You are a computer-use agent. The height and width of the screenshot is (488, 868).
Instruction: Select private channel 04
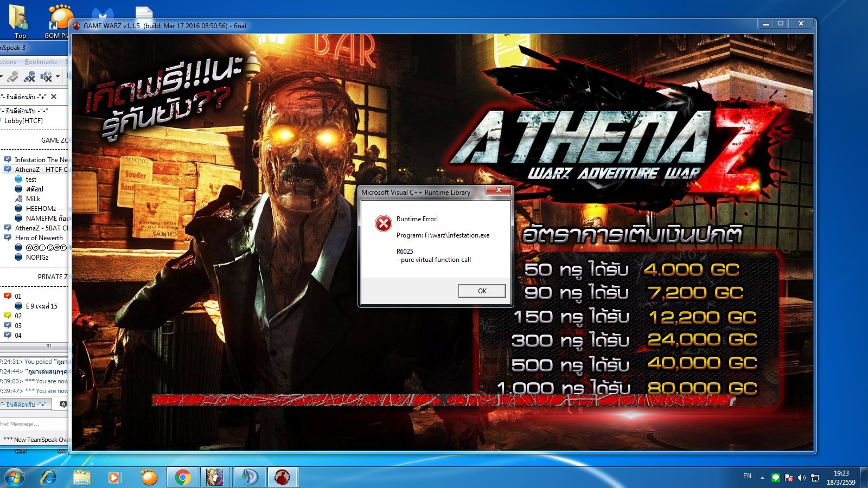click(x=18, y=336)
